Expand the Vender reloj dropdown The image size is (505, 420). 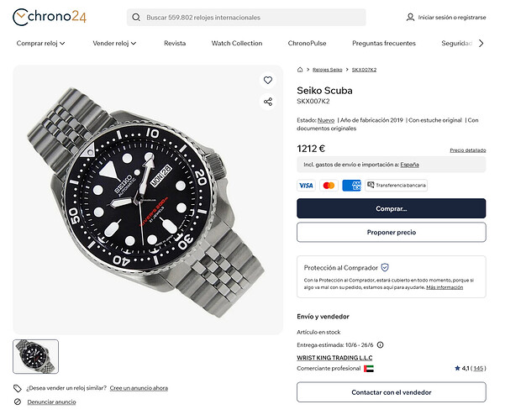pyautogui.click(x=114, y=43)
